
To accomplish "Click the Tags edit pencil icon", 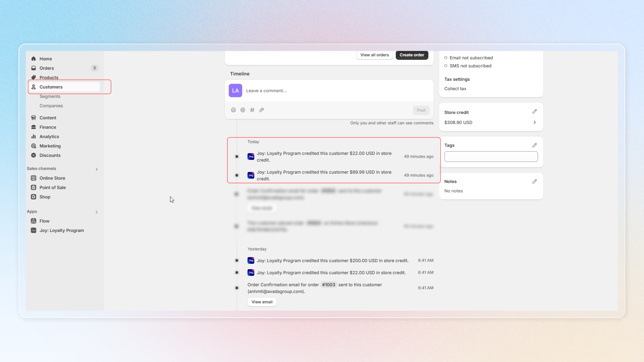I will tap(534, 145).
